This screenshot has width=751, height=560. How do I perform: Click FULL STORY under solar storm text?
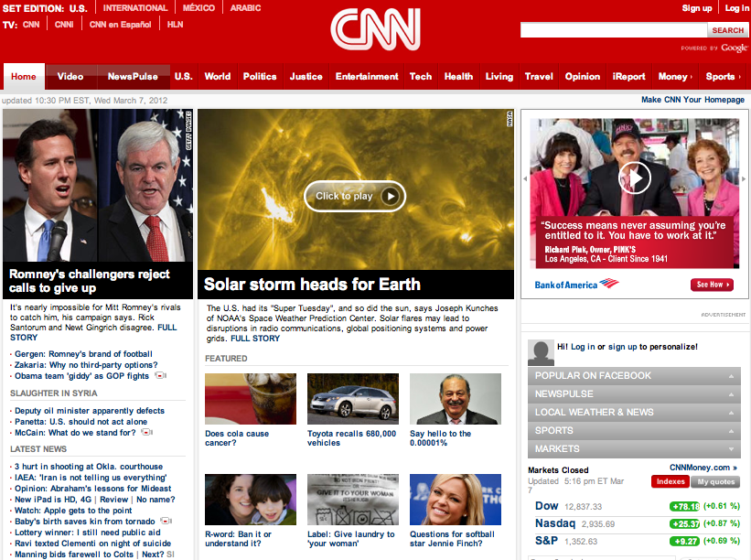255,339
